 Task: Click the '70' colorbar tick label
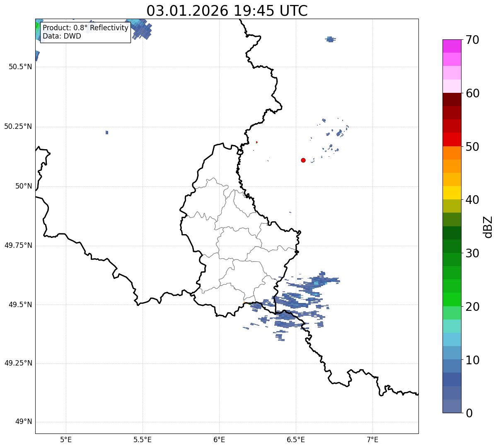(x=473, y=40)
